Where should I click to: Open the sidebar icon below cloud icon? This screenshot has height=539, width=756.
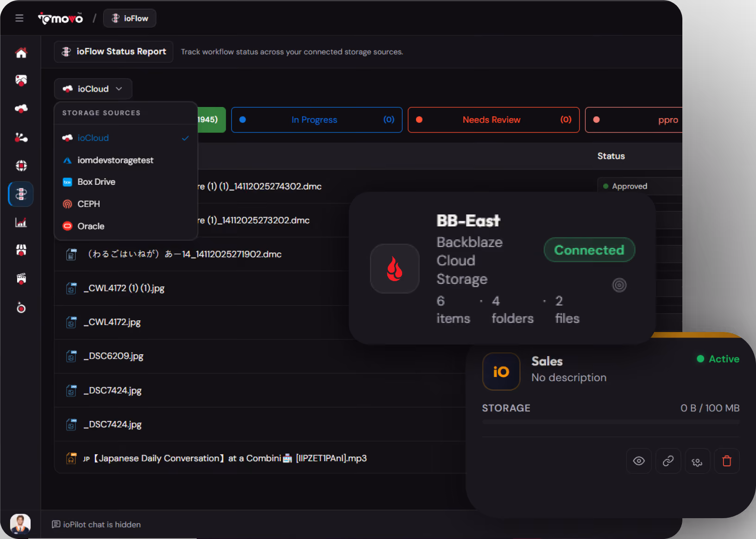pos(21,138)
